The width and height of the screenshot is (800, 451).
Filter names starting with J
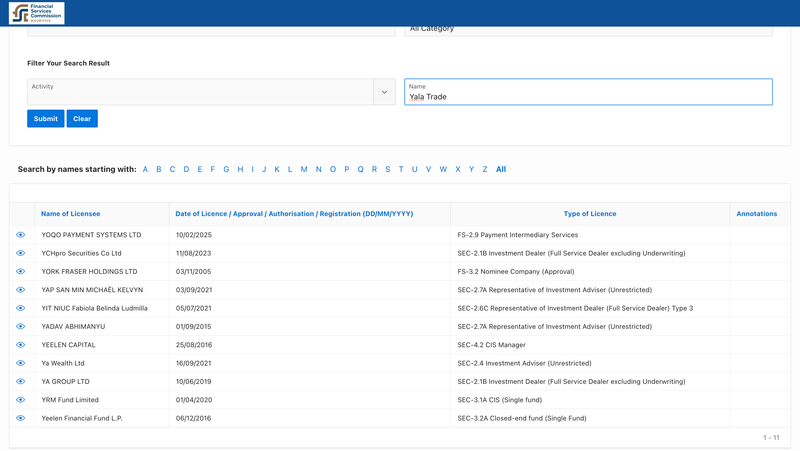pos(264,169)
